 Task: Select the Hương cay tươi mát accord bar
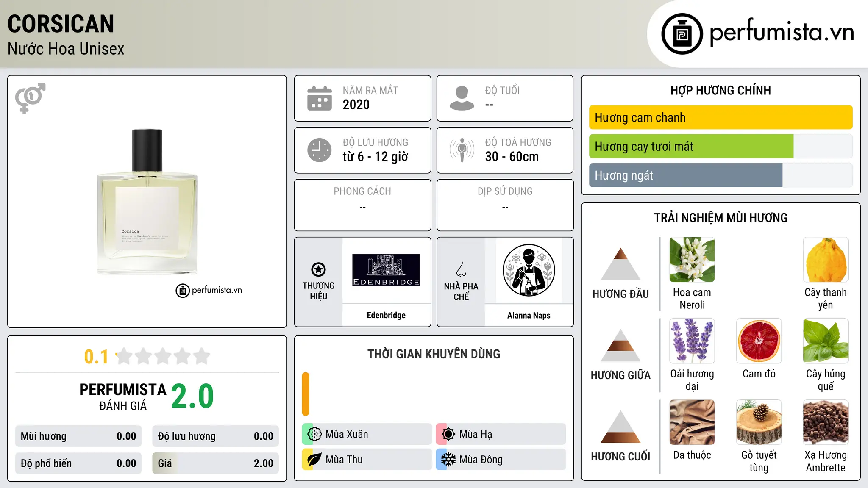721,146
